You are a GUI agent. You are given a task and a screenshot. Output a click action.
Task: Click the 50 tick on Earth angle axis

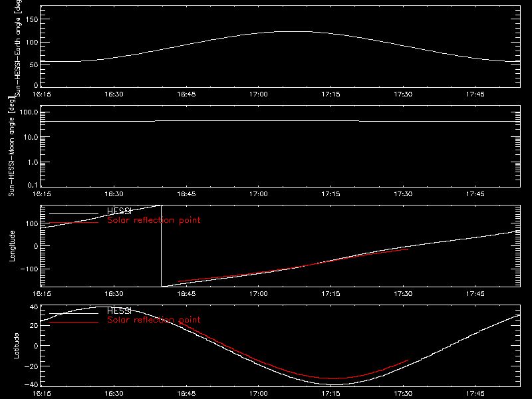point(34,65)
